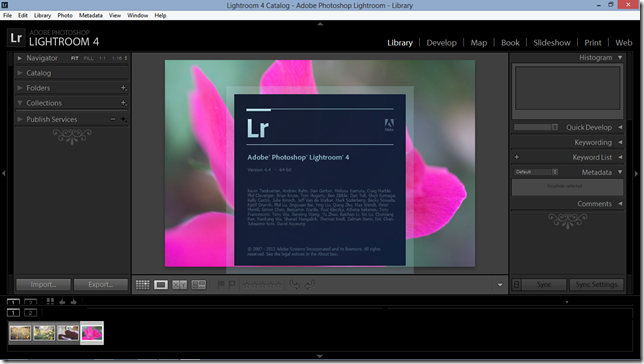Open the Metadata menu
Screen dimensions: 644x364
[91, 15]
